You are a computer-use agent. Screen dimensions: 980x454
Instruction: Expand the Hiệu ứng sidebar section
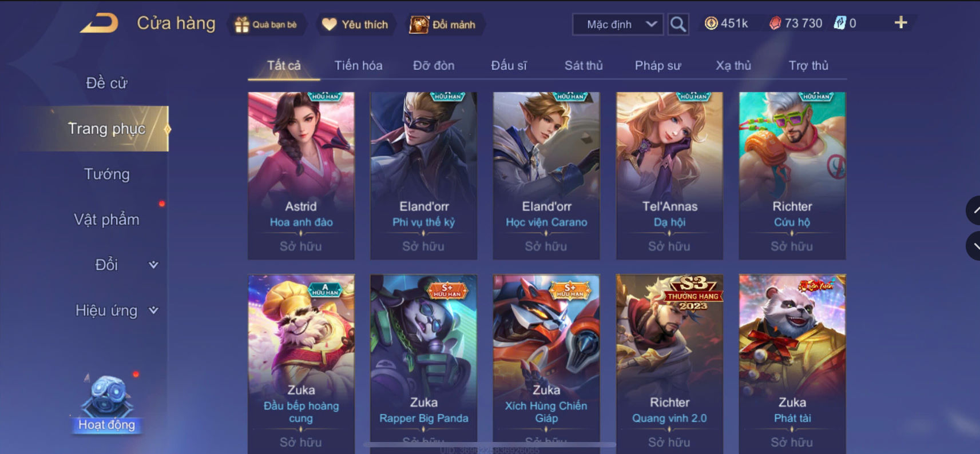click(x=117, y=310)
